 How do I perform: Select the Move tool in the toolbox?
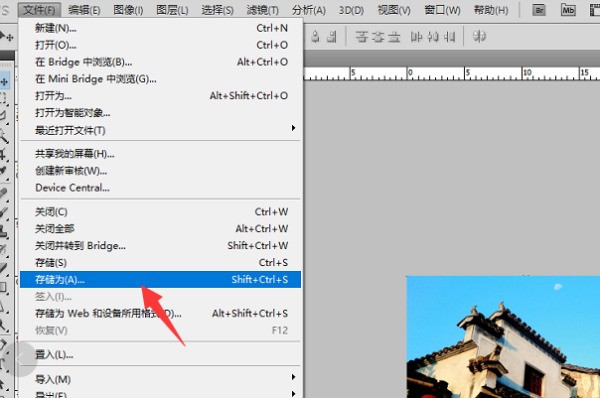pyautogui.click(x=5, y=82)
